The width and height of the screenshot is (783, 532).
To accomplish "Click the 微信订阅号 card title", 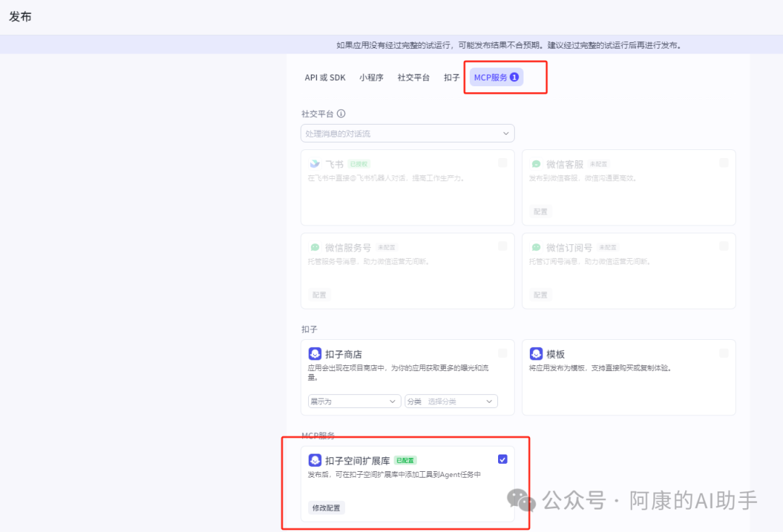I will click(569, 248).
